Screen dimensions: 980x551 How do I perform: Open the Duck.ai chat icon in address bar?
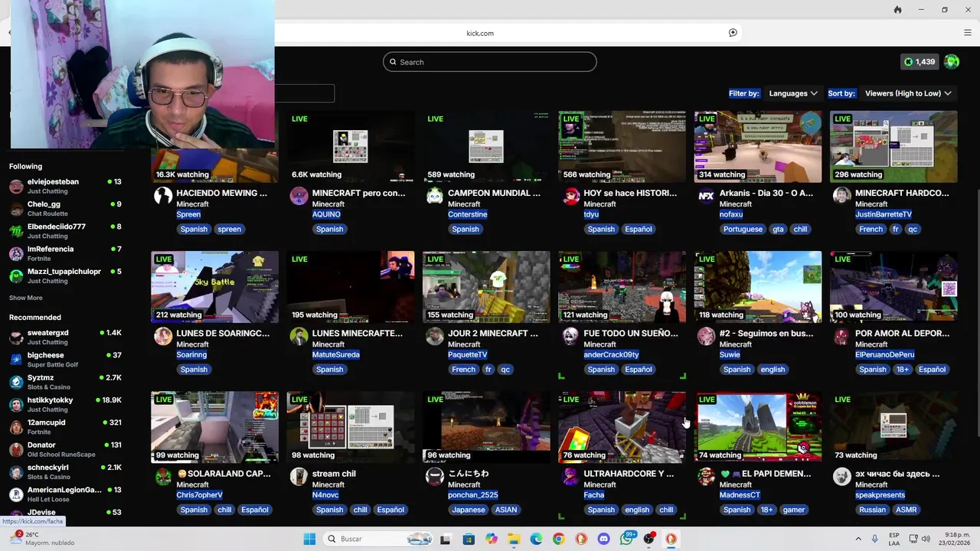pyautogui.click(x=733, y=33)
